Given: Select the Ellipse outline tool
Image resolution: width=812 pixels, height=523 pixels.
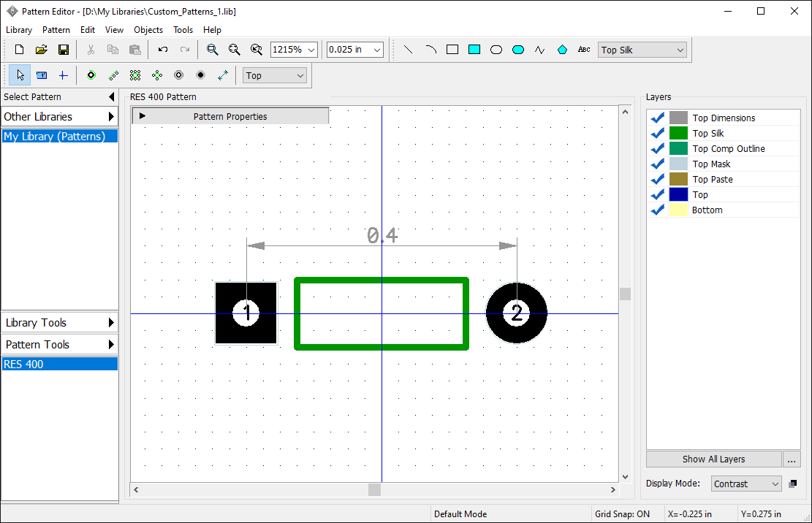Looking at the screenshot, I should (x=496, y=50).
